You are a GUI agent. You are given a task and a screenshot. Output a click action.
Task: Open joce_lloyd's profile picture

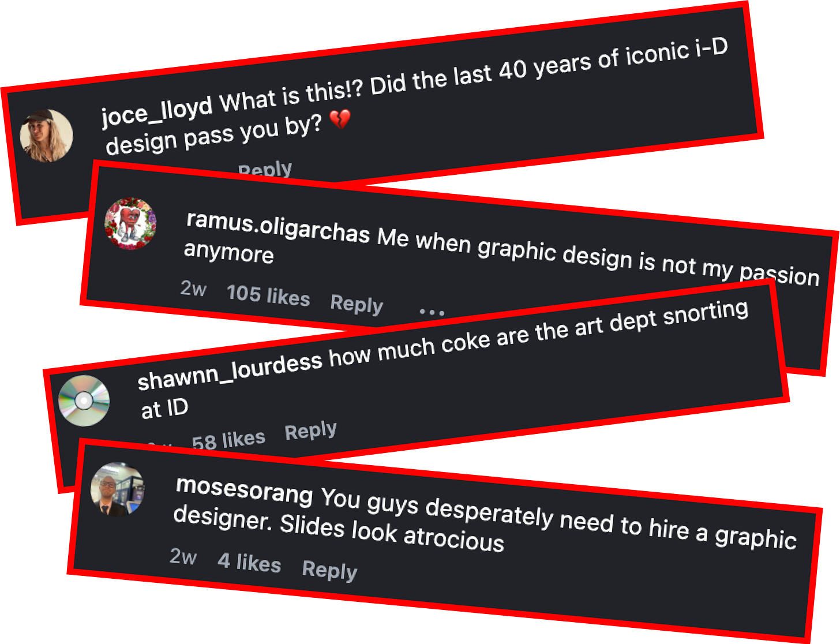click(x=46, y=136)
